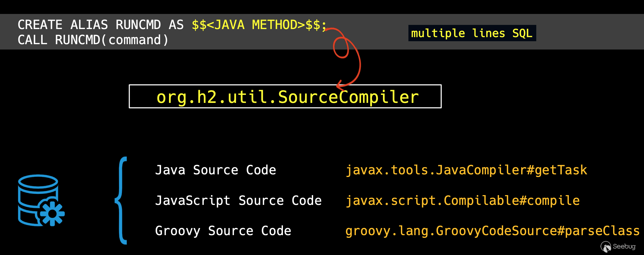Click javax.script.Compilable#compile text
644x255 pixels.
[x=463, y=201]
